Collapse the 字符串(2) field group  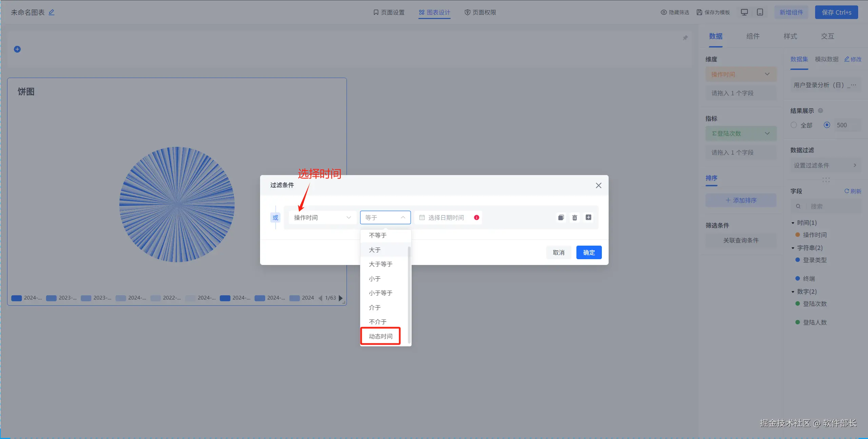793,248
